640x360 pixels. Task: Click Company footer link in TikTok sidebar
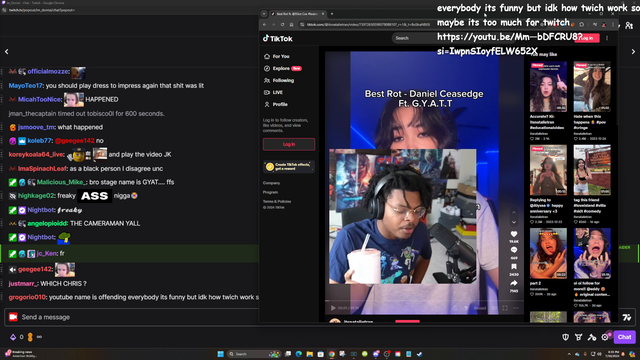[x=271, y=183]
